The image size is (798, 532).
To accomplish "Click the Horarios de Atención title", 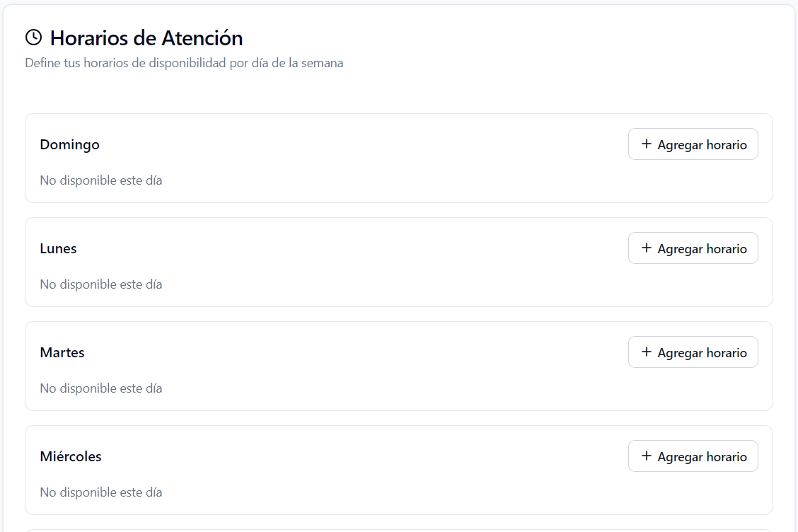I will pyautogui.click(x=146, y=37).
